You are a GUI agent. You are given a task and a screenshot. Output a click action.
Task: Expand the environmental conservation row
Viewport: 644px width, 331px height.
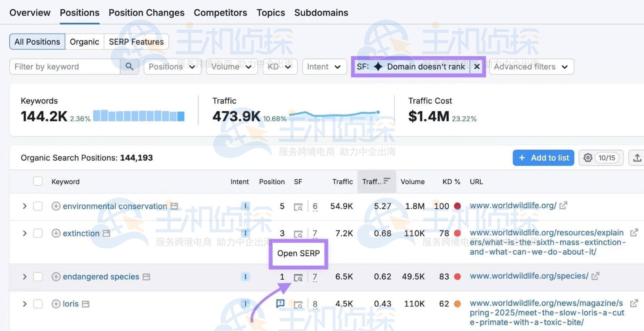[x=25, y=206]
